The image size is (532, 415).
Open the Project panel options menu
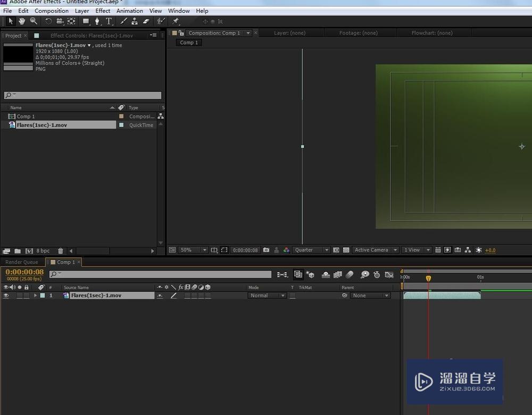[153, 35]
